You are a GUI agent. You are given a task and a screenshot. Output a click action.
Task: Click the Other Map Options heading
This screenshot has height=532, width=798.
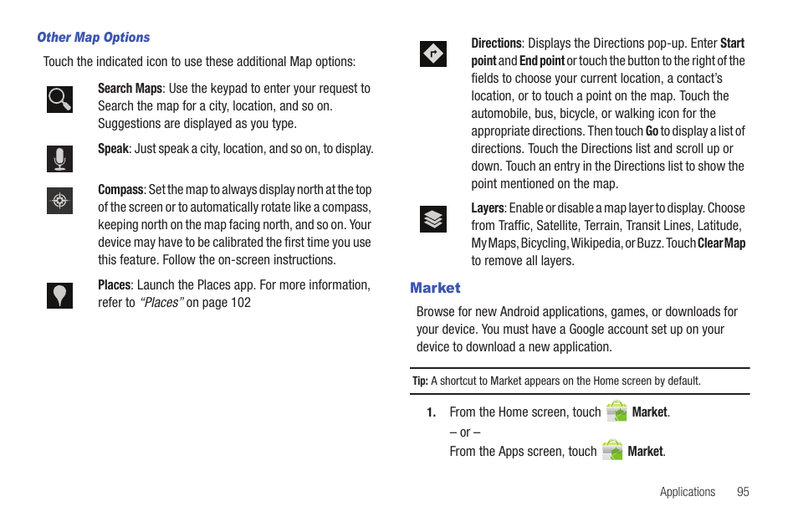point(93,38)
